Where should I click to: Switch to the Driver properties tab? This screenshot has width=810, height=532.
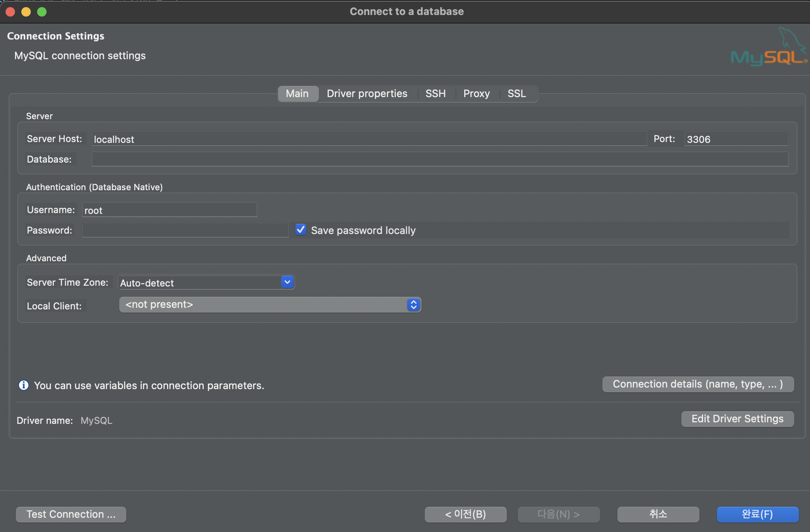[x=367, y=94]
